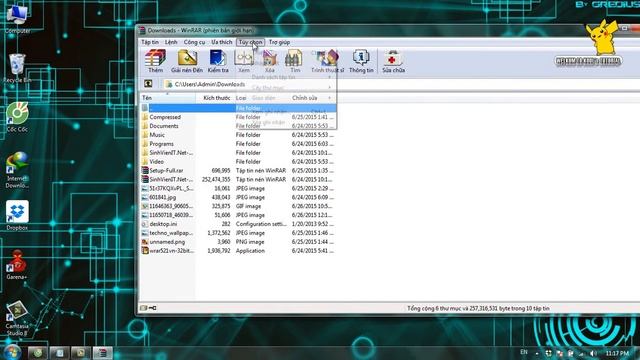Image resolution: width=640 pixels, height=360 pixels.
Task: Open the Ưa thích menu
Action: pyautogui.click(x=222, y=42)
